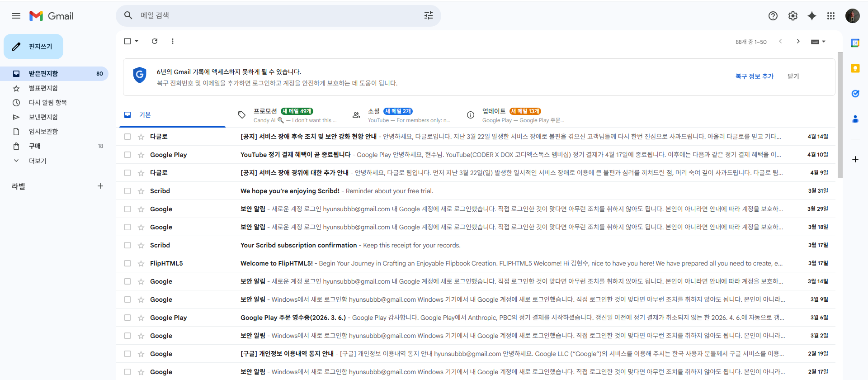Open Google Tasks side panel icon
Image resolution: width=868 pixels, height=380 pixels.
click(855, 94)
